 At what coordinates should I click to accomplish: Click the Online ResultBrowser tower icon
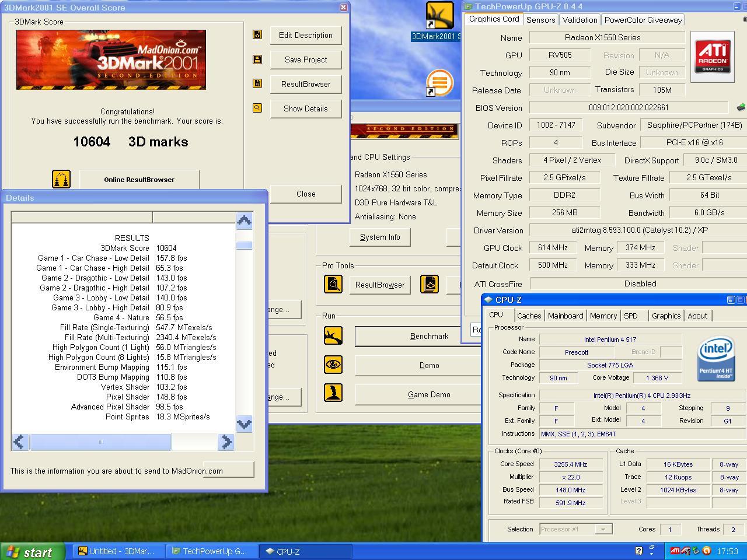point(61,179)
